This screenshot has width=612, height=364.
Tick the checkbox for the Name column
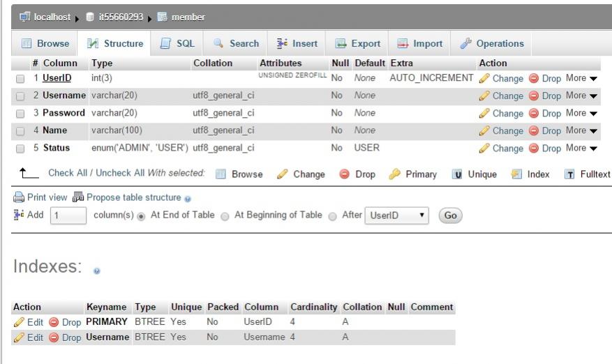coord(20,131)
